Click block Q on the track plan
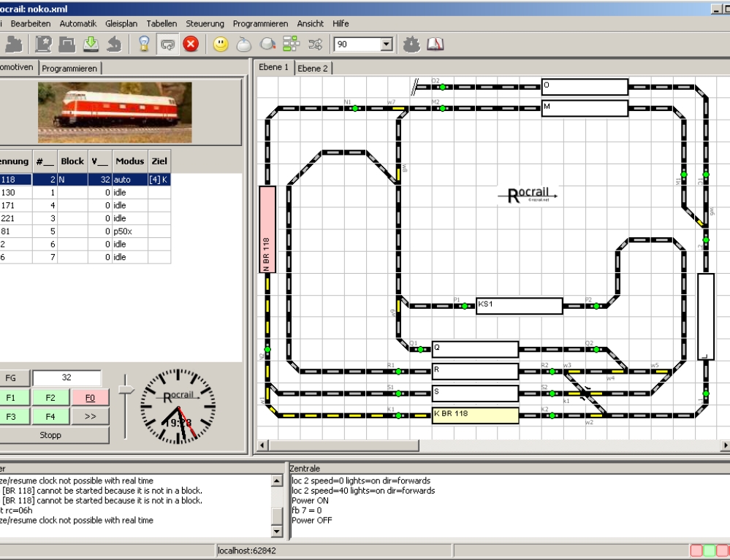 [x=475, y=349]
